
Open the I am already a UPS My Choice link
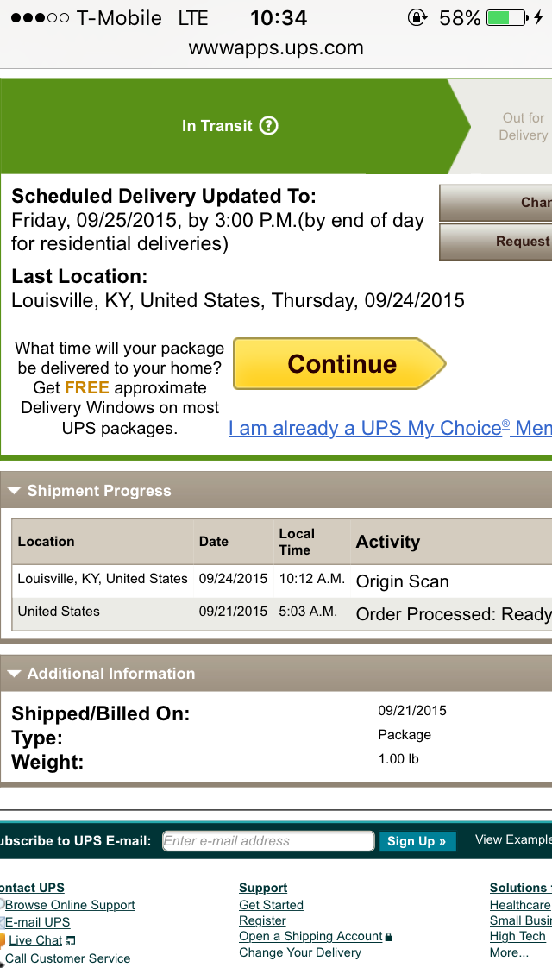click(390, 428)
